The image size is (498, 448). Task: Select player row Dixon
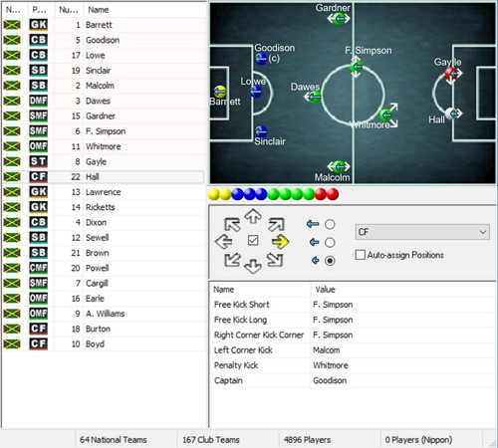103,222
